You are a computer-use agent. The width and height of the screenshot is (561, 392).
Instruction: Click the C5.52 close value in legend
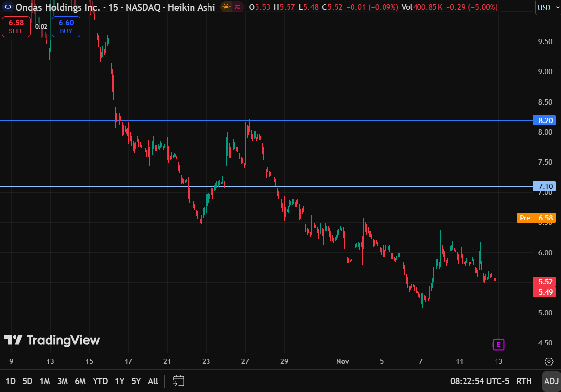click(x=332, y=7)
